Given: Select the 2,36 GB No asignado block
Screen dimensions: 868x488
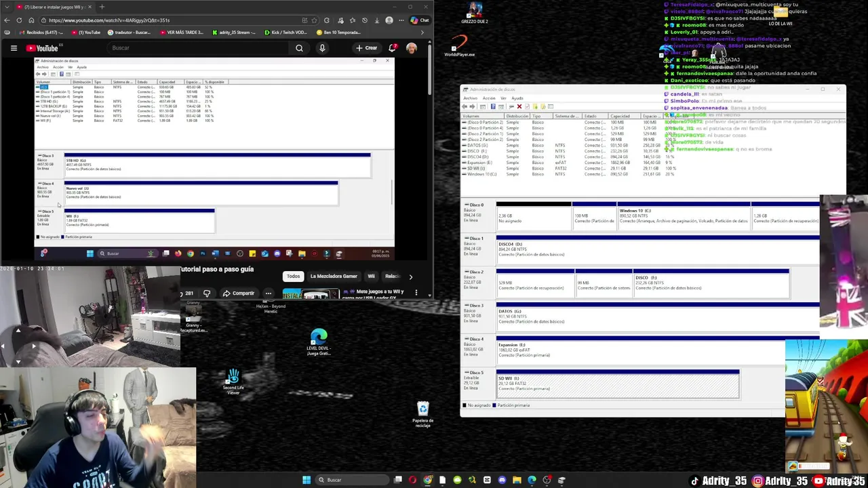Looking at the screenshot, I should pyautogui.click(x=534, y=216).
